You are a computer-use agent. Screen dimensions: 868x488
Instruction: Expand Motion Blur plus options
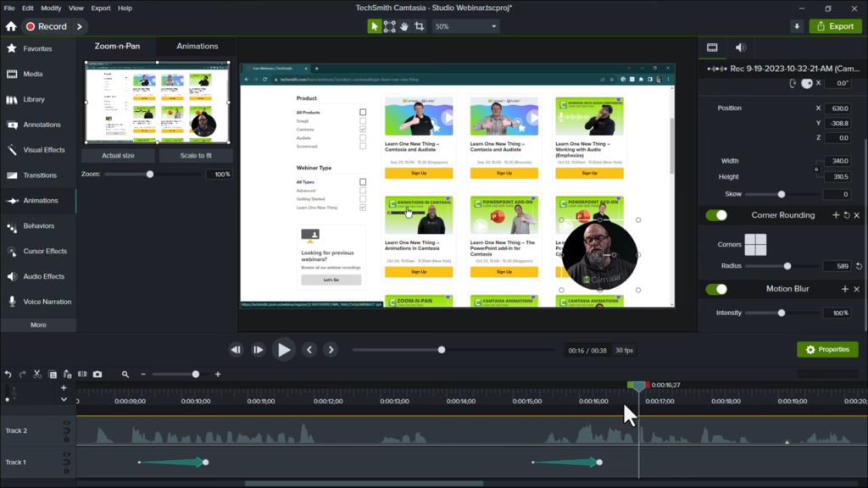845,289
